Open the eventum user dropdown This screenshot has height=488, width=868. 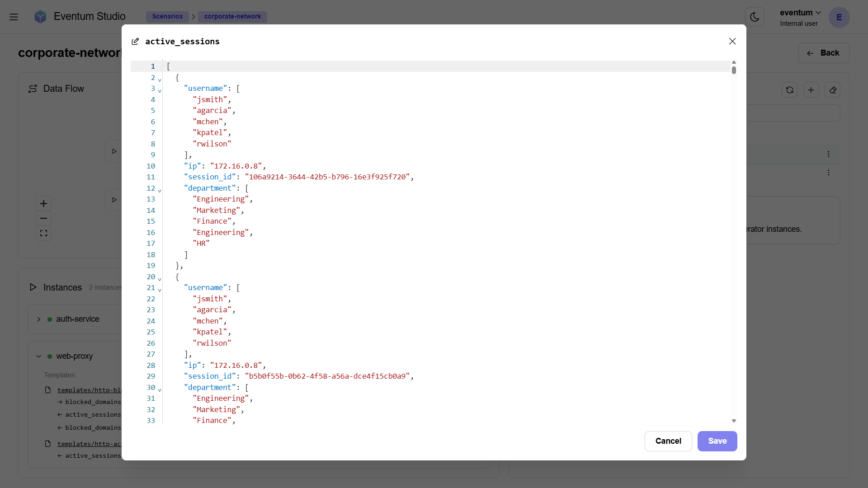coord(800,13)
